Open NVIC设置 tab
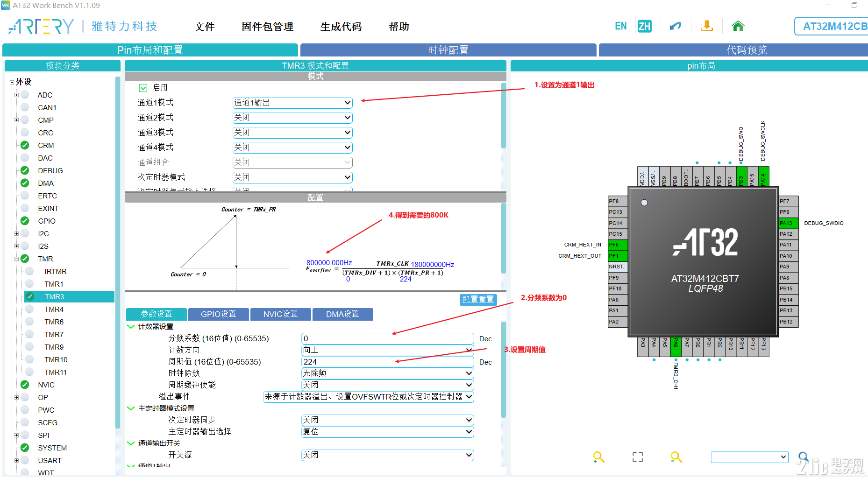Image resolution: width=868 pixels, height=478 pixels. [280, 314]
